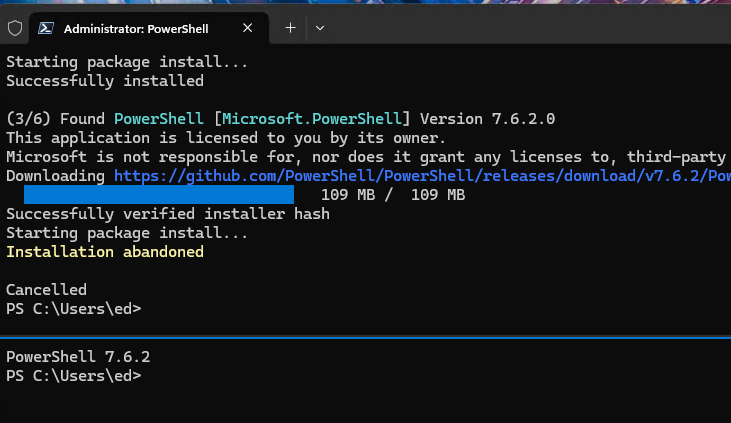Select the Administrator: PowerShell tab

149,28
